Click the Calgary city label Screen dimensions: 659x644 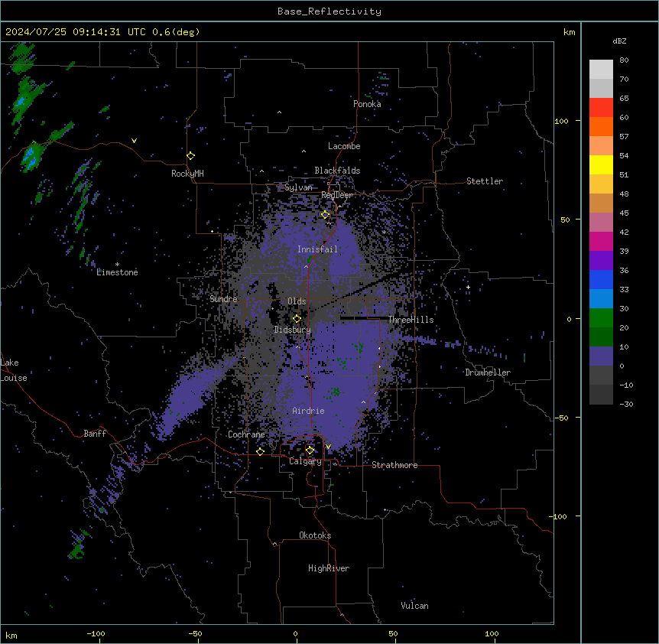[x=305, y=461]
